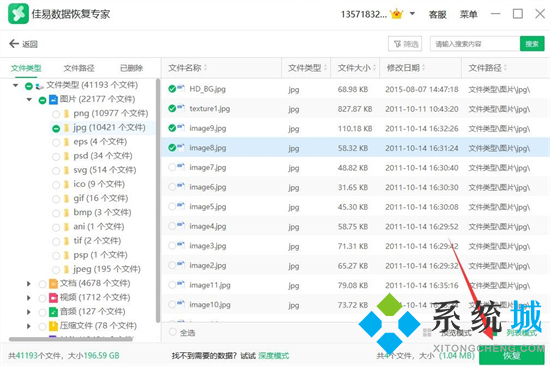Uncheck texture1.jpg checkbox
The image size is (550, 366).
coord(172,108)
